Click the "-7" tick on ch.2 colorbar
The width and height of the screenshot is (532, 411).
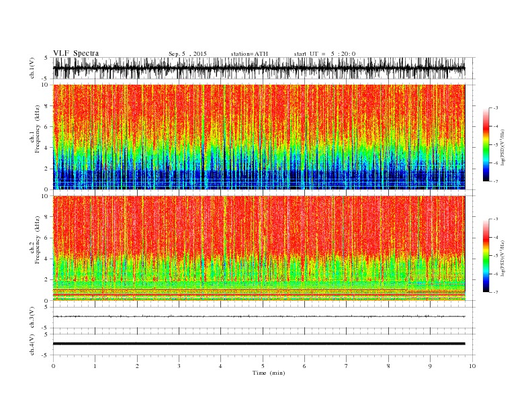(x=496, y=292)
